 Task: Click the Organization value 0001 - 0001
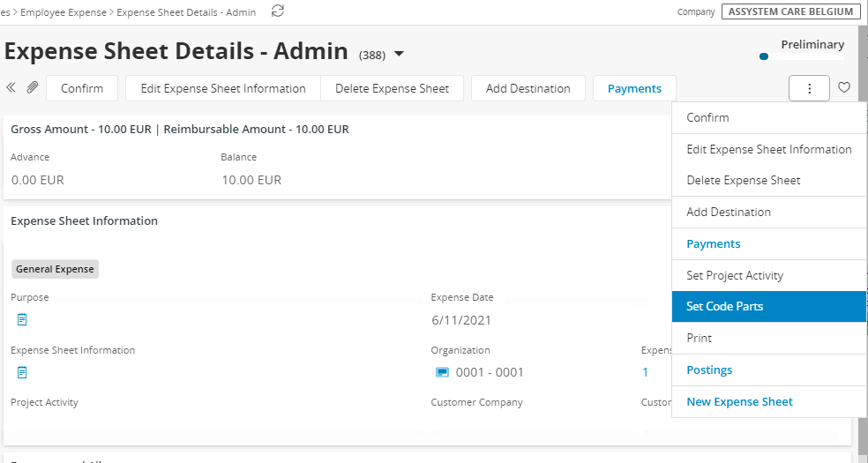click(490, 372)
